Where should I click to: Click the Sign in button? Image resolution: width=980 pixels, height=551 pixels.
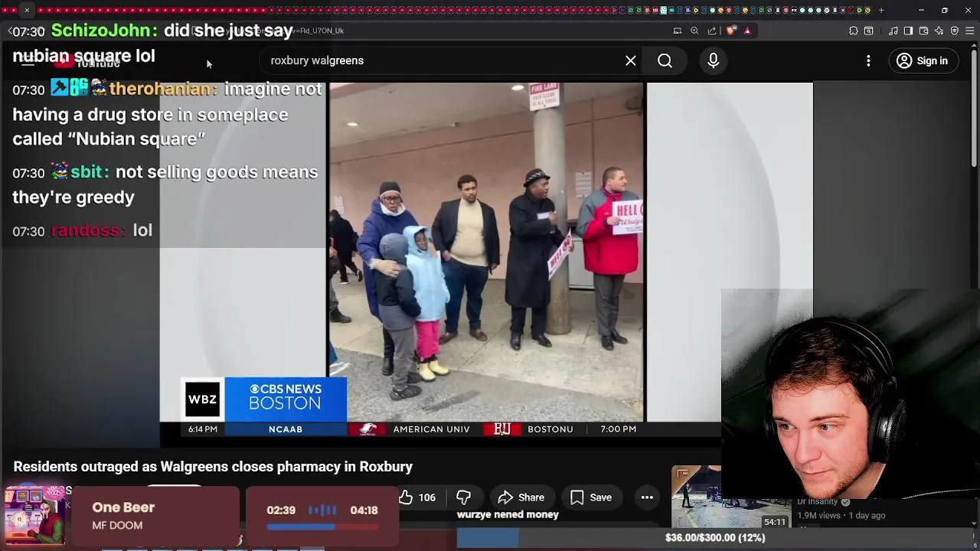922,60
